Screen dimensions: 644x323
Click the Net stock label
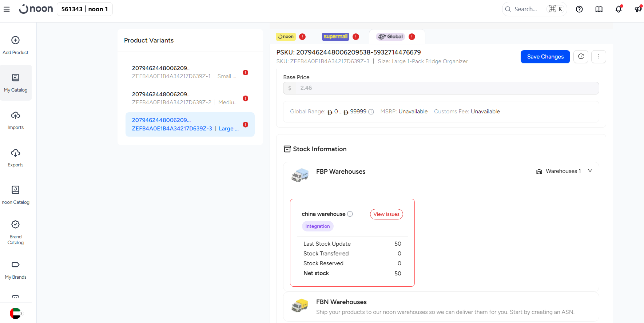(316, 273)
